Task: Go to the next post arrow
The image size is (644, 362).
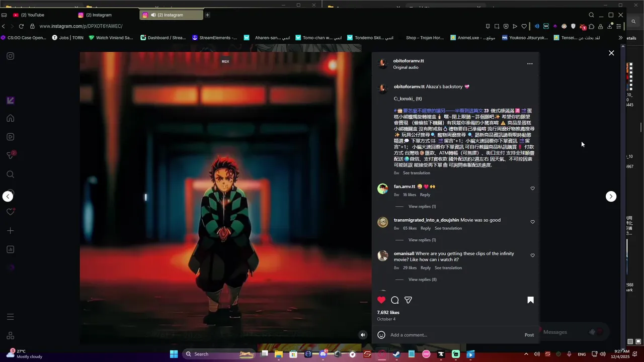Action: click(x=611, y=197)
